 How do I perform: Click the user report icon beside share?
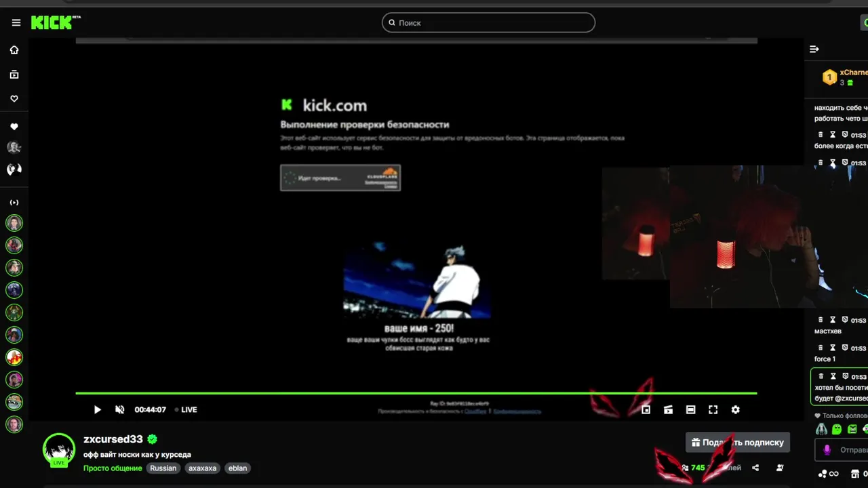[780, 468]
